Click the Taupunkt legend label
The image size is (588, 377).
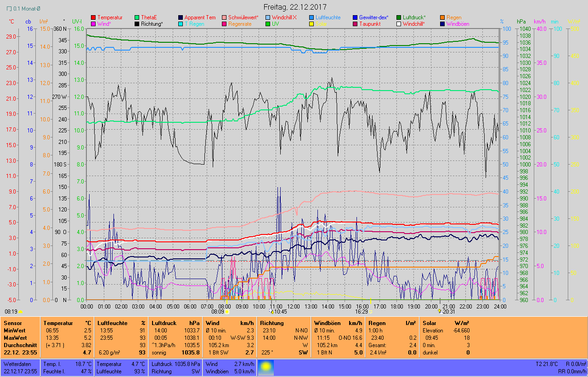click(370, 24)
